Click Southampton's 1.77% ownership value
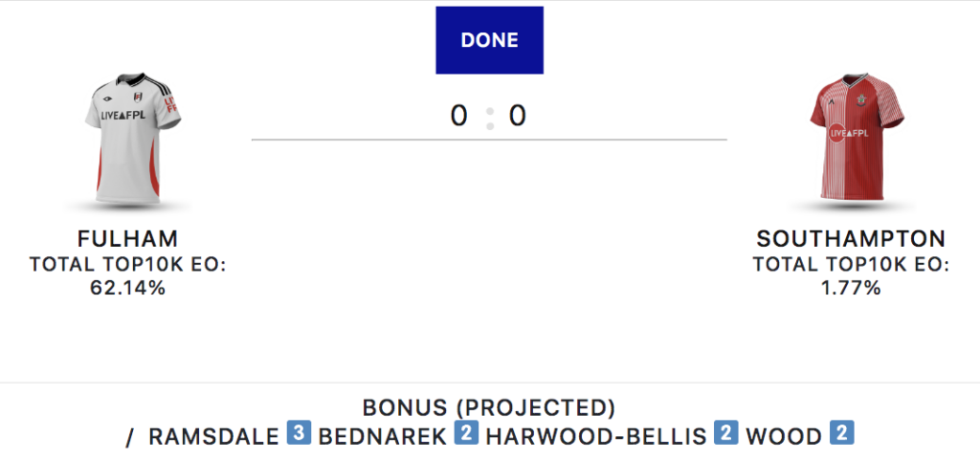This screenshot has width=980, height=459. [x=851, y=287]
